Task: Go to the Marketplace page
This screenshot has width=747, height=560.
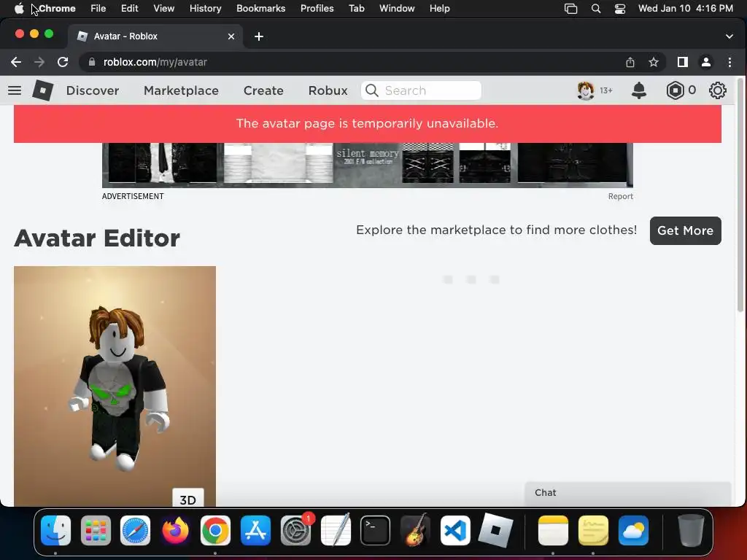Action: pyautogui.click(x=181, y=90)
